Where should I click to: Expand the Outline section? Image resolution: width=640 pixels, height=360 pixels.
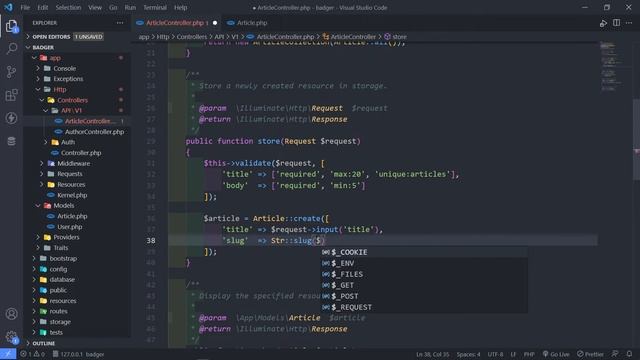77,343
